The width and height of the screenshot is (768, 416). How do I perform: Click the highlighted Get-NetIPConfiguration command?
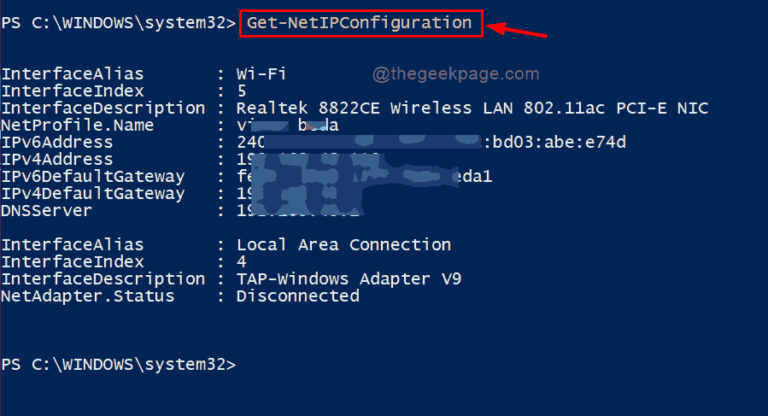click(x=361, y=23)
